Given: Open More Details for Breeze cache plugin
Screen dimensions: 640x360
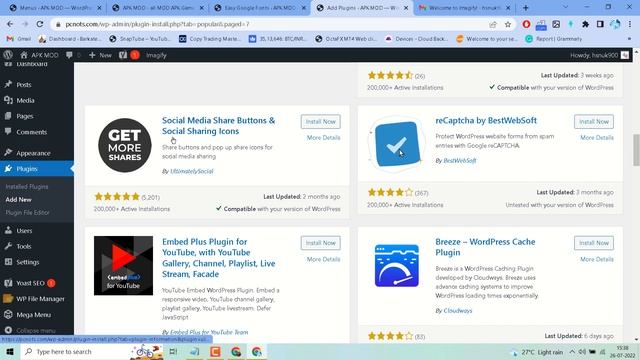Looking at the screenshot, I should click(597, 259).
